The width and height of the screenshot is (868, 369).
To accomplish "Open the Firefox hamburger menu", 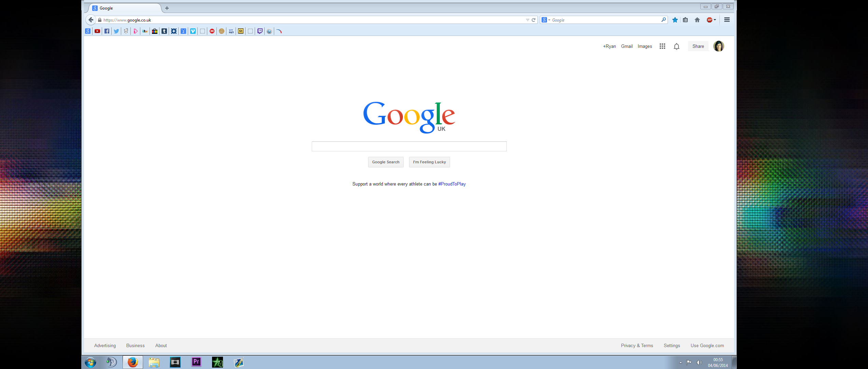I will (727, 20).
